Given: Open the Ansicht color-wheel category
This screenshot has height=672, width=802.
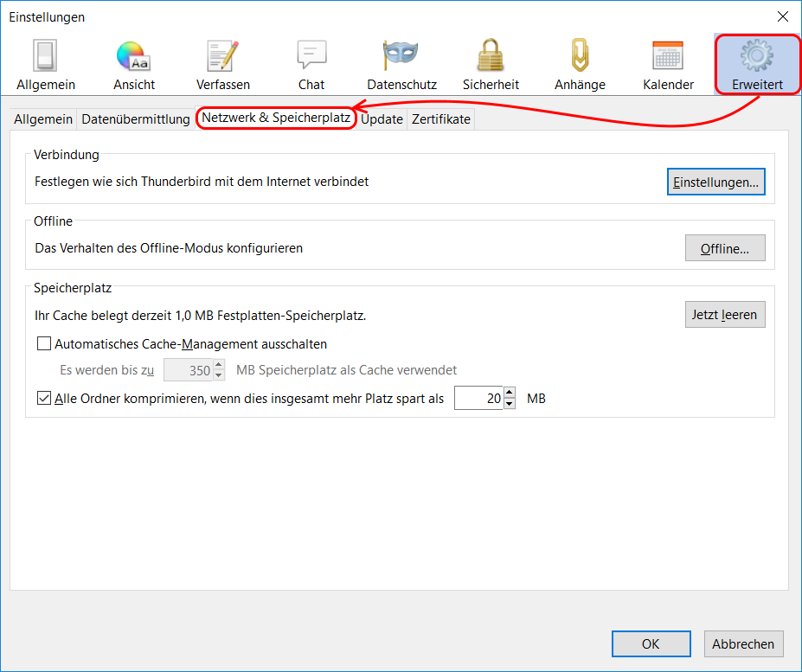Looking at the screenshot, I should tap(134, 65).
